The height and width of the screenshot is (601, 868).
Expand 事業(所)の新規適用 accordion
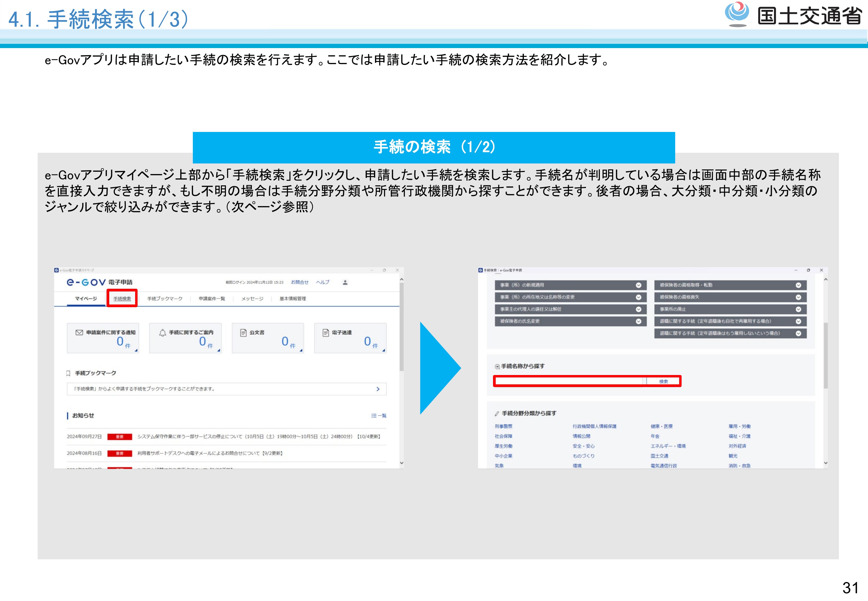point(638,285)
